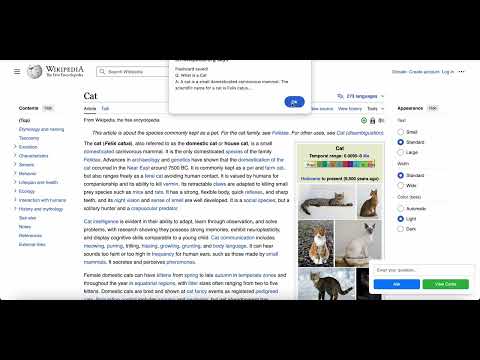Expand the Behavior section

pos(15,173)
